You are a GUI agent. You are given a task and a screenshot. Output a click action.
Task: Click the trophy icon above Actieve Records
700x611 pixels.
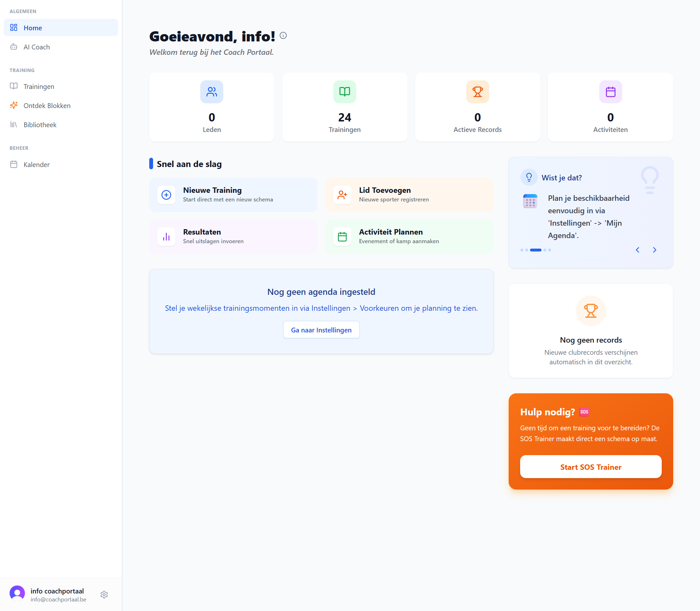pyautogui.click(x=477, y=91)
